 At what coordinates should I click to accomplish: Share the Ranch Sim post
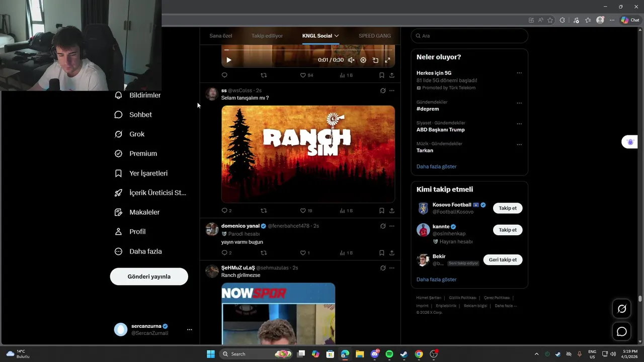(x=392, y=211)
